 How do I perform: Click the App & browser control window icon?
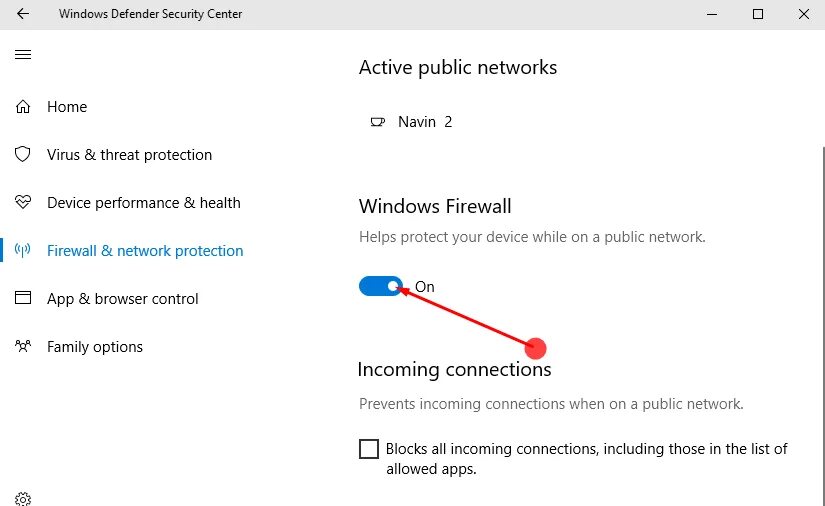[x=23, y=299]
